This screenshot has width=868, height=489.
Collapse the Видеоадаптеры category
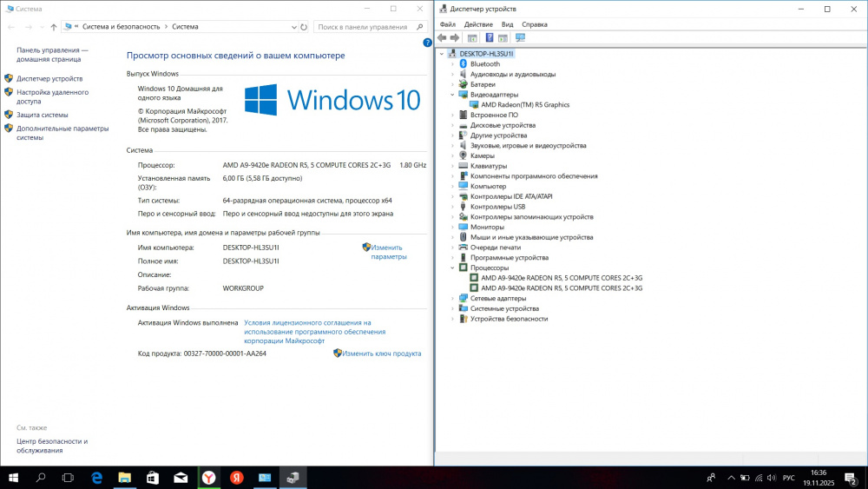452,95
